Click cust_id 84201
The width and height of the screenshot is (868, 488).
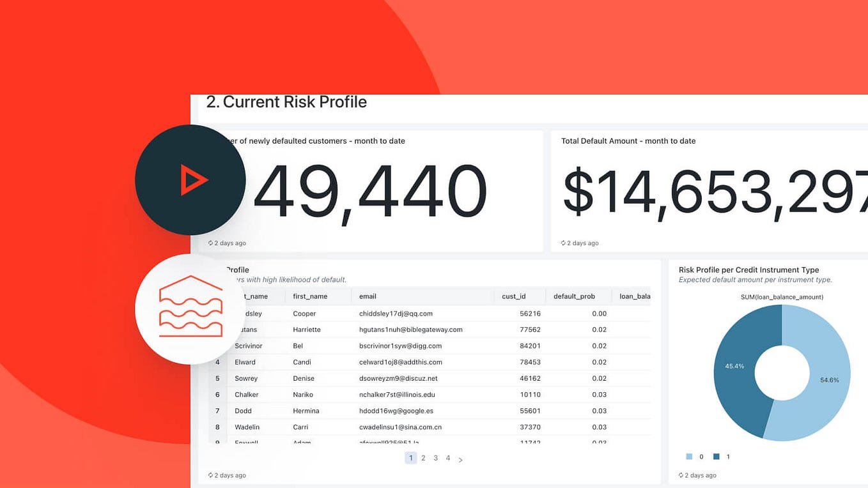click(x=531, y=346)
